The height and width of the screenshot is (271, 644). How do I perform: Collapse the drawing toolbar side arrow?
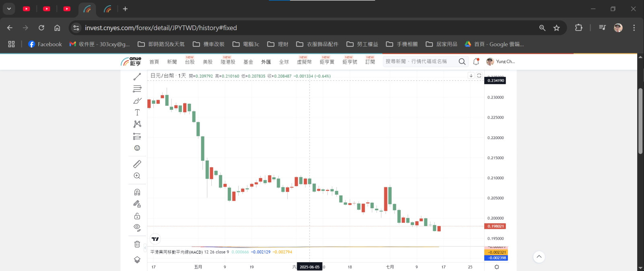145,248
